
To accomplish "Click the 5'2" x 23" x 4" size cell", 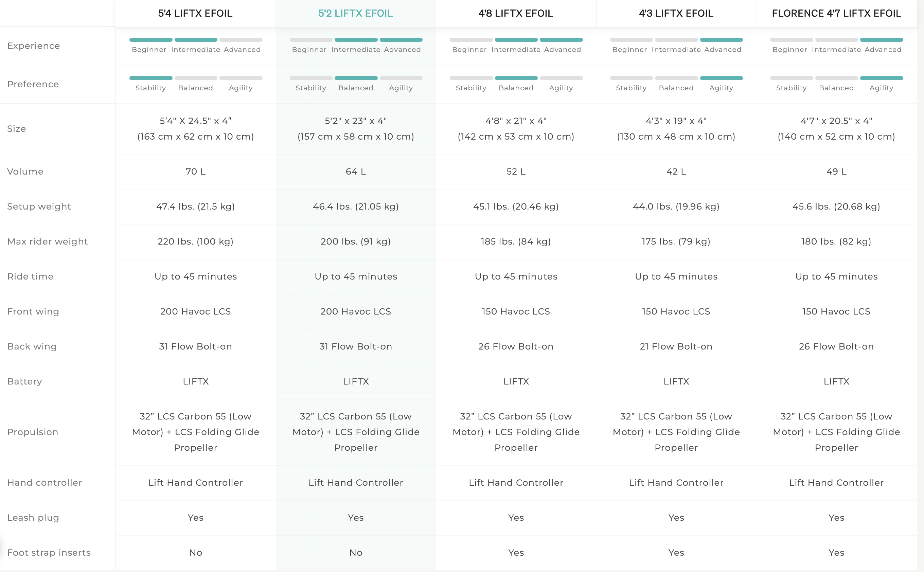I will click(356, 129).
